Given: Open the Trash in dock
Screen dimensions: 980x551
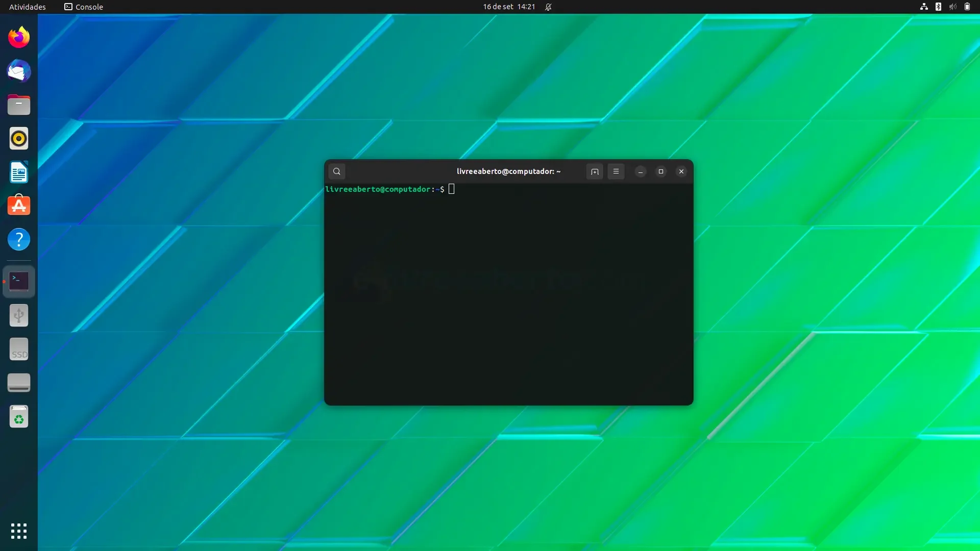Looking at the screenshot, I should (x=19, y=416).
